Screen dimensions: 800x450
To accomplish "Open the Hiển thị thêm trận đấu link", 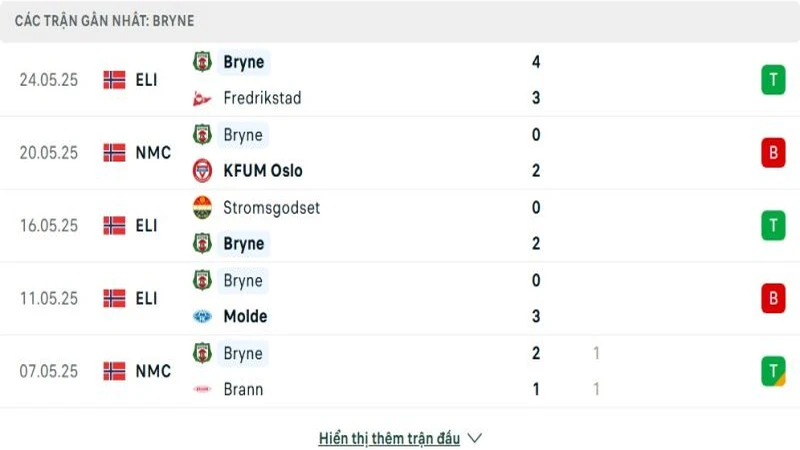I will coord(389,438).
